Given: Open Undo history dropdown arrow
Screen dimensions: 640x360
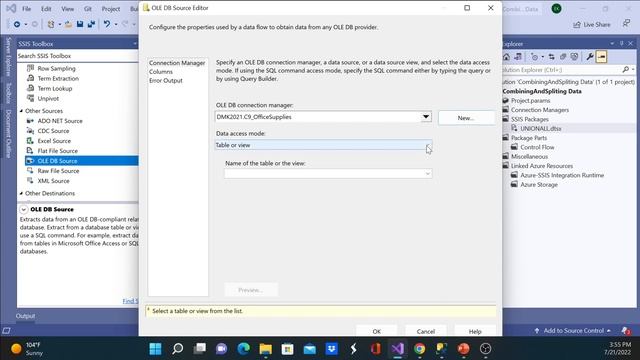Looking at the screenshot, I should (x=116, y=24).
